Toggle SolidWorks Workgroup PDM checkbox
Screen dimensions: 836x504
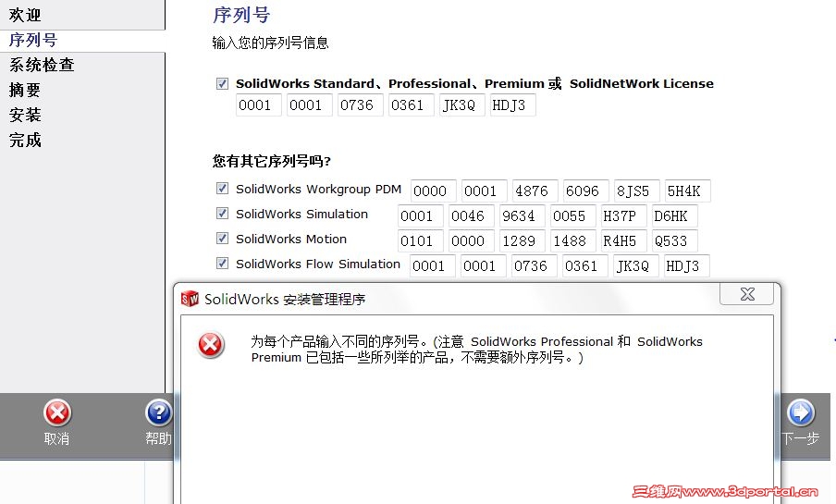tap(222, 189)
